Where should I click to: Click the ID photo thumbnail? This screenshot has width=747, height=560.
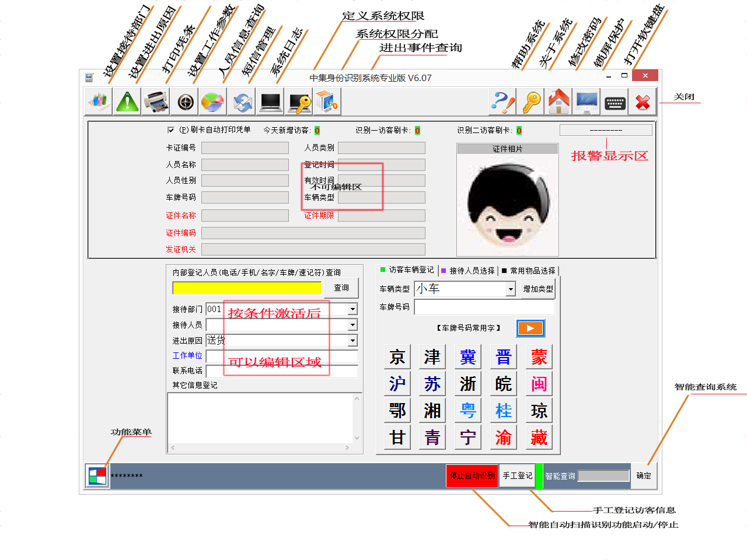(x=508, y=205)
